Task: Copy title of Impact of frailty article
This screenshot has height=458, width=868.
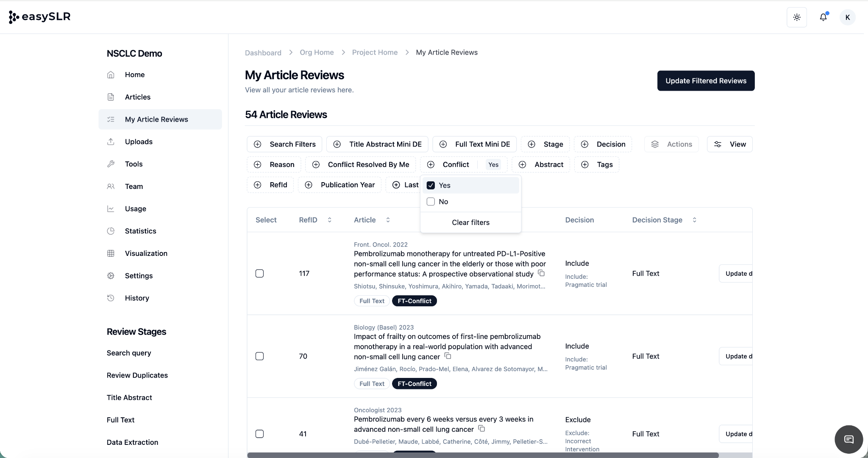Action: (x=448, y=356)
